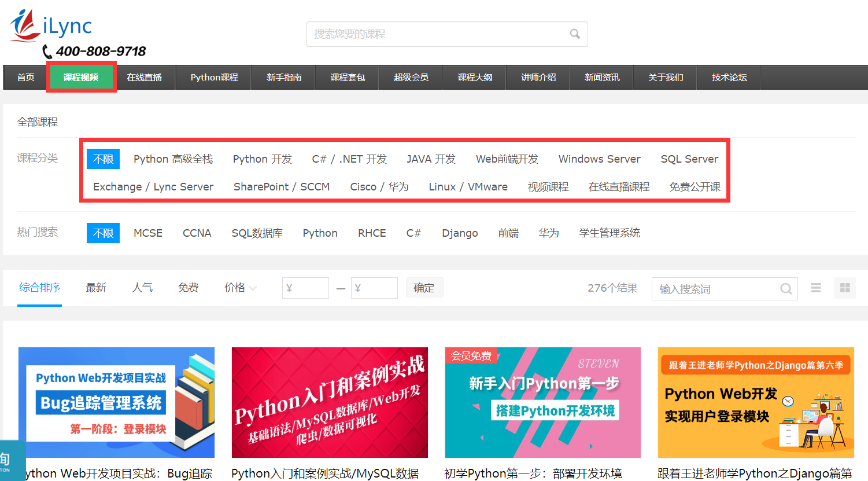868x481 pixels.
Task: Click the search icon beside 输入搜索词 field
Action: point(786,289)
